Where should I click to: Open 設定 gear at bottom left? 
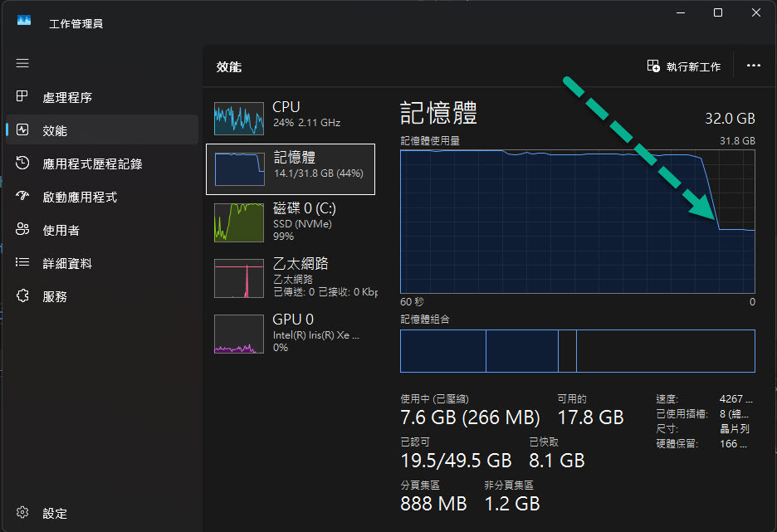23,513
